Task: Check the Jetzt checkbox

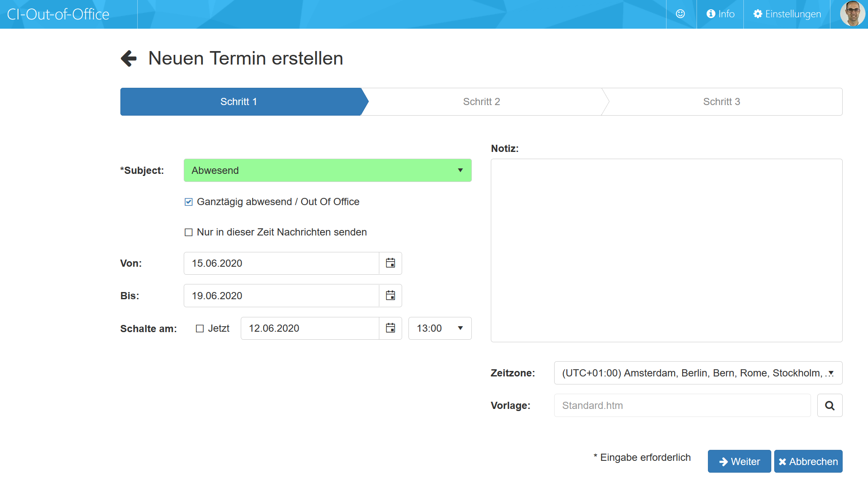Action: click(200, 328)
